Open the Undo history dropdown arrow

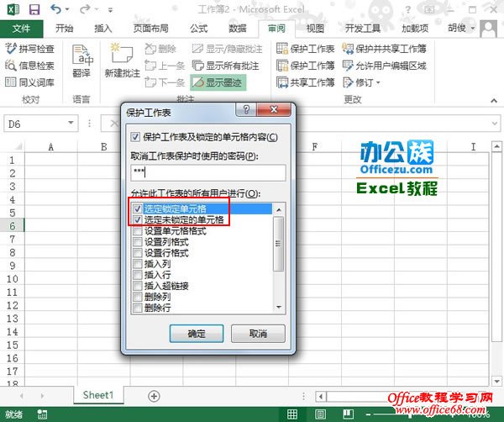click(67, 9)
